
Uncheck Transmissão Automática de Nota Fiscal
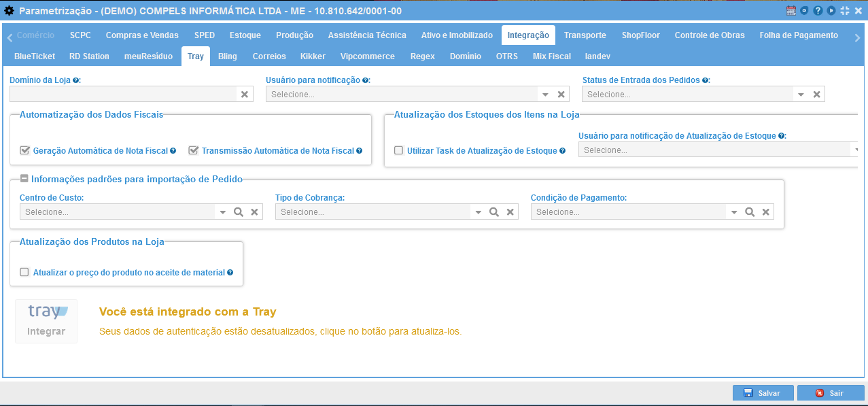pyautogui.click(x=194, y=150)
